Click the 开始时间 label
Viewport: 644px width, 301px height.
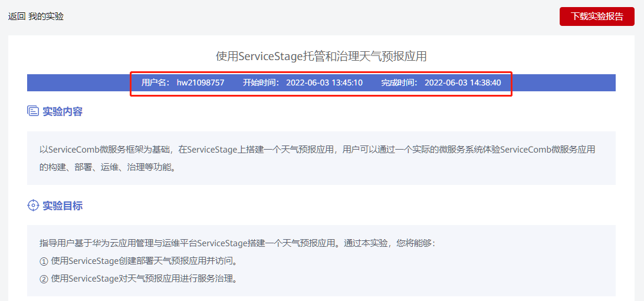tap(261, 83)
